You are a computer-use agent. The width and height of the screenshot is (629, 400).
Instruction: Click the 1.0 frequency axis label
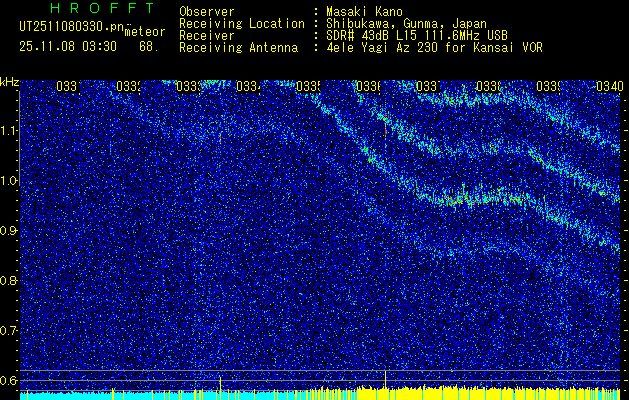(x=8, y=181)
